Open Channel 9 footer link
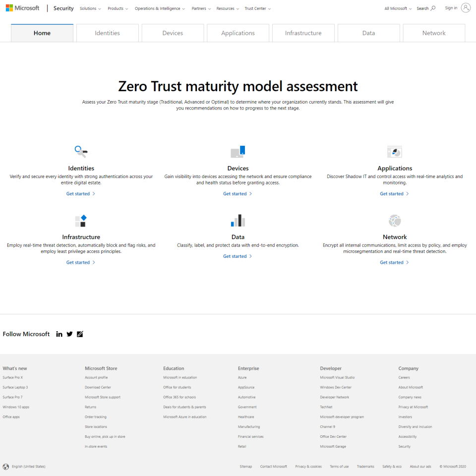The width and height of the screenshot is (476, 476). [x=328, y=427]
